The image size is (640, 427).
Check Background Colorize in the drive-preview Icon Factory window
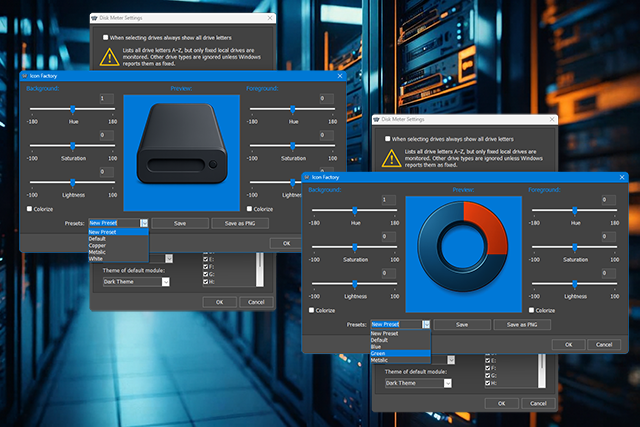[29, 209]
